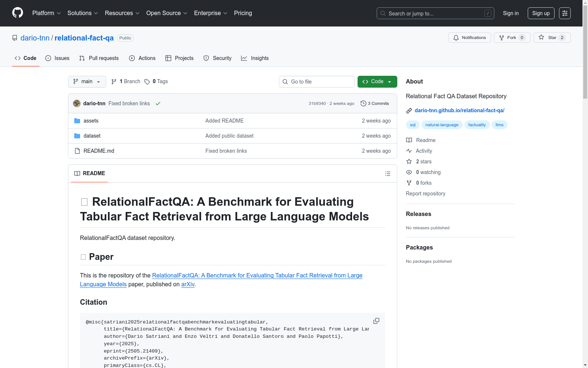Open the dario-tnn owner profile link
Screen dimensions: 588x368
pos(35,38)
